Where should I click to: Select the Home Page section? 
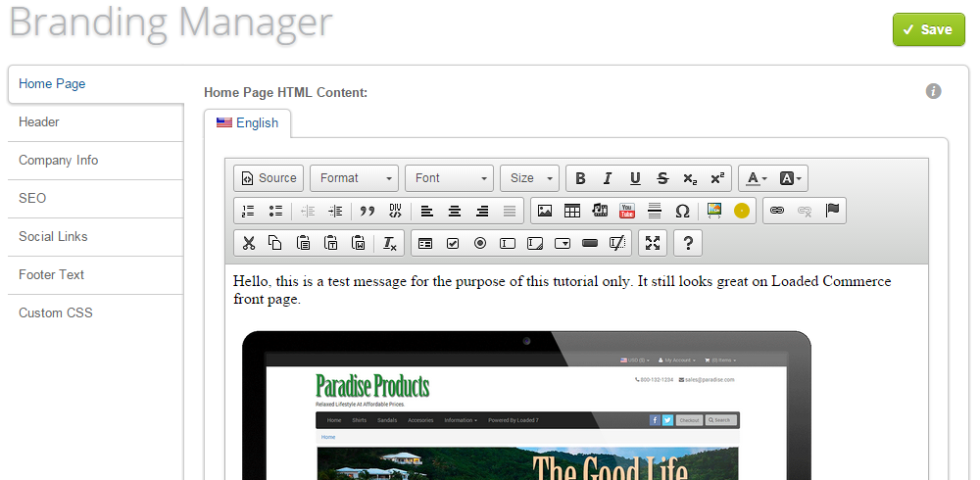[96, 83]
